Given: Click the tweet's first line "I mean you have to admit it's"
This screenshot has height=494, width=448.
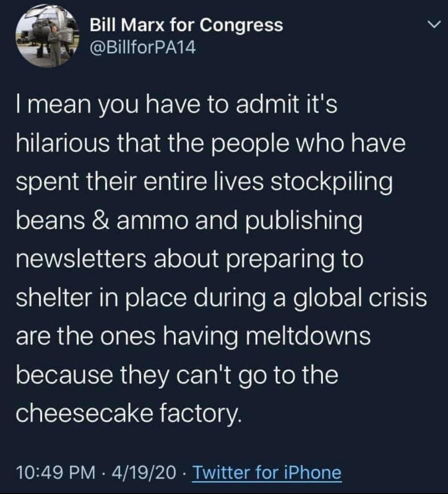Looking at the screenshot, I should [176, 105].
